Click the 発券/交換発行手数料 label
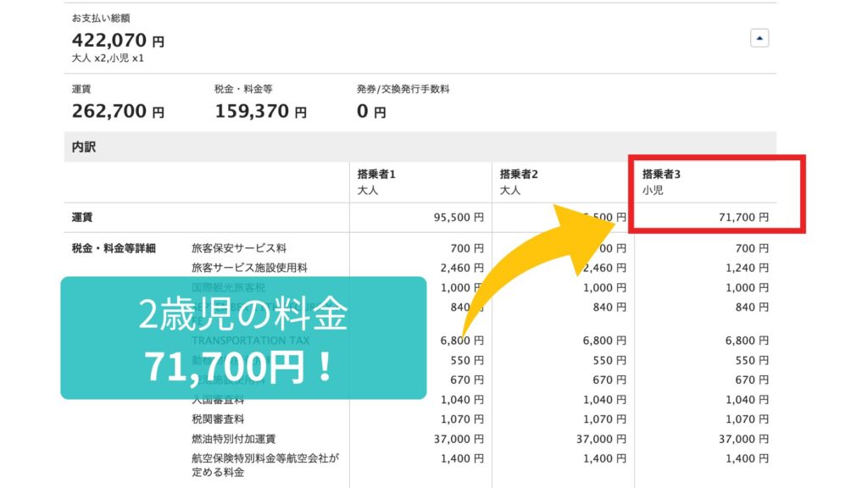Image resolution: width=868 pixels, height=488 pixels. pos(403,89)
